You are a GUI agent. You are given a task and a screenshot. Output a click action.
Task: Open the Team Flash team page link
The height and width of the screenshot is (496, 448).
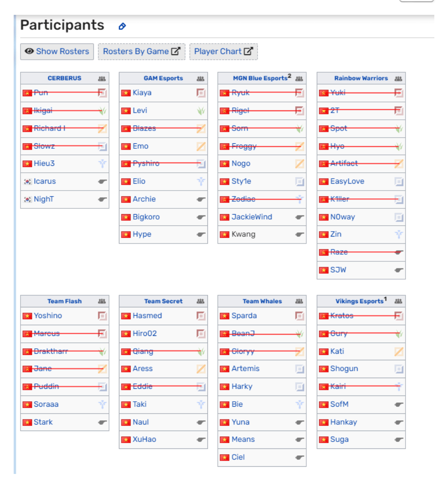pyautogui.click(x=65, y=301)
